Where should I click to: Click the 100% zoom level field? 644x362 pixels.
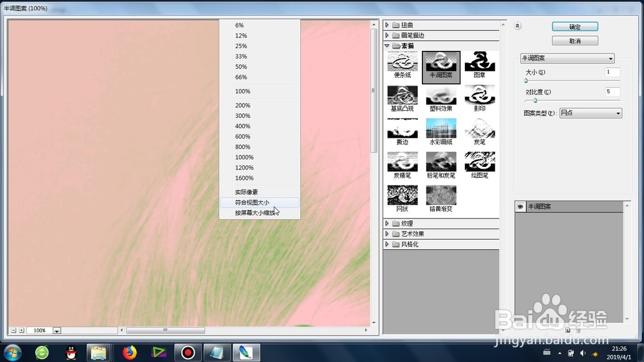point(40,330)
